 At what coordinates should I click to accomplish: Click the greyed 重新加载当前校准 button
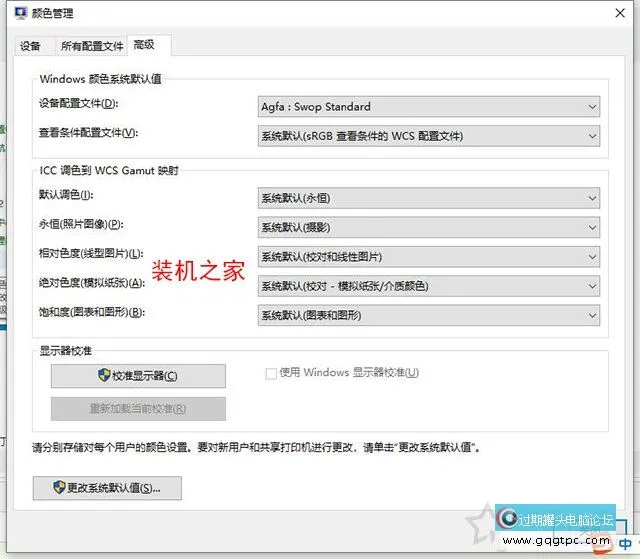(x=138, y=408)
